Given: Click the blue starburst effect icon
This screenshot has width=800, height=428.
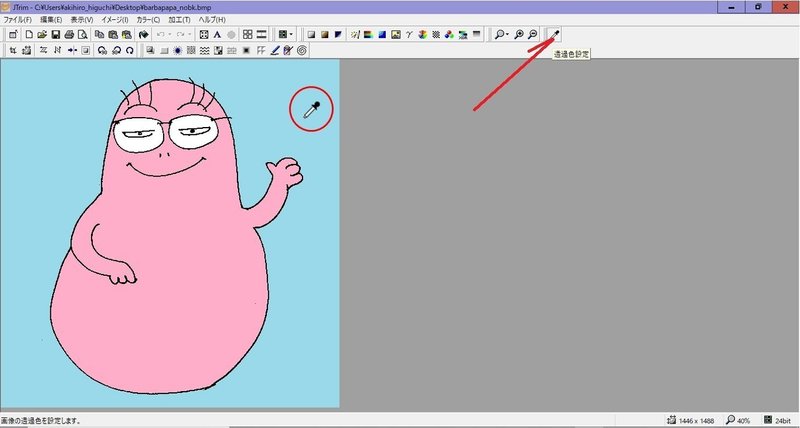Looking at the screenshot, I should click(178, 50).
